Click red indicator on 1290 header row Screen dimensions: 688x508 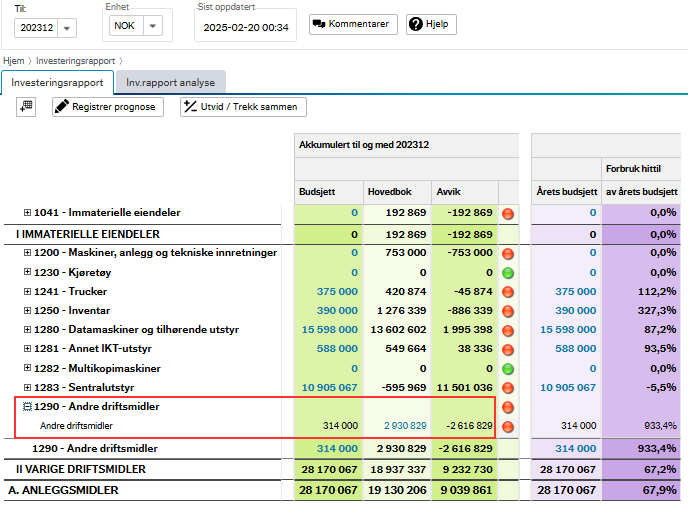[x=508, y=408]
